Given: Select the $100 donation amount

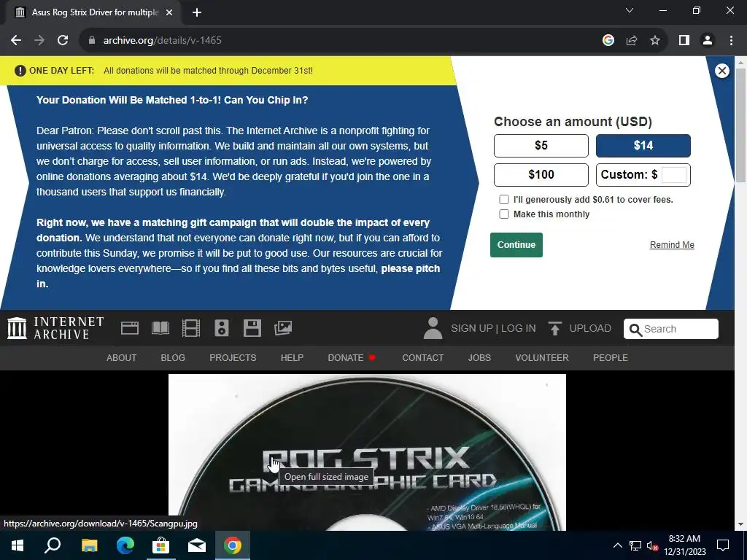Looking at the screenshot, I should 541,175.
